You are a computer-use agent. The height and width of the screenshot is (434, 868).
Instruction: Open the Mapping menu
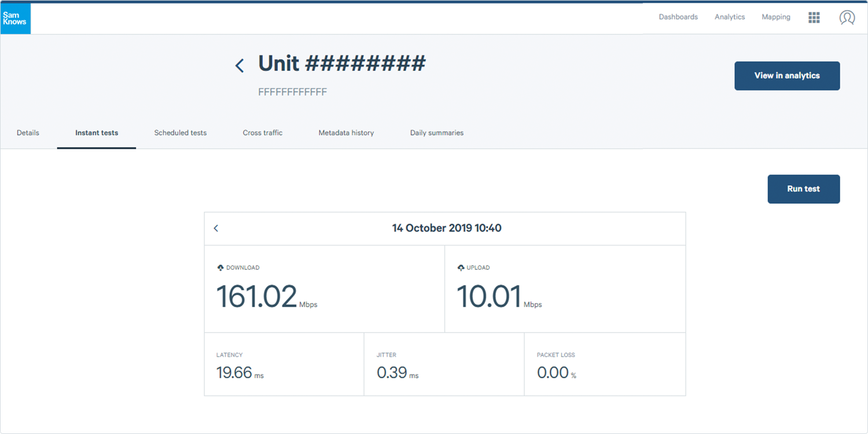tap(776, 17)
